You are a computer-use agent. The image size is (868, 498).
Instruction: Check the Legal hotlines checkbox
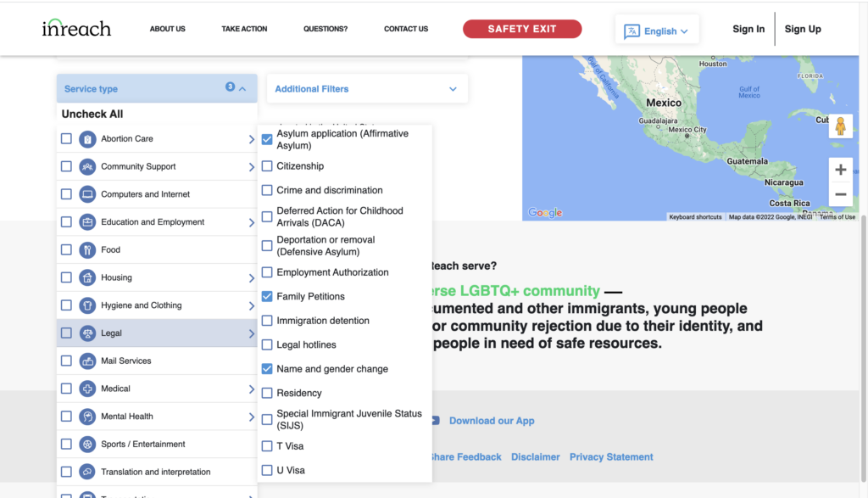tap(267, 344)
